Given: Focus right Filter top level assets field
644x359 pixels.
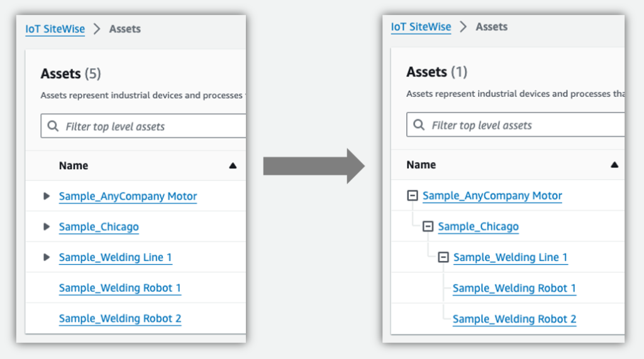Looking at the screenshot, I should (x=516, y=124).
